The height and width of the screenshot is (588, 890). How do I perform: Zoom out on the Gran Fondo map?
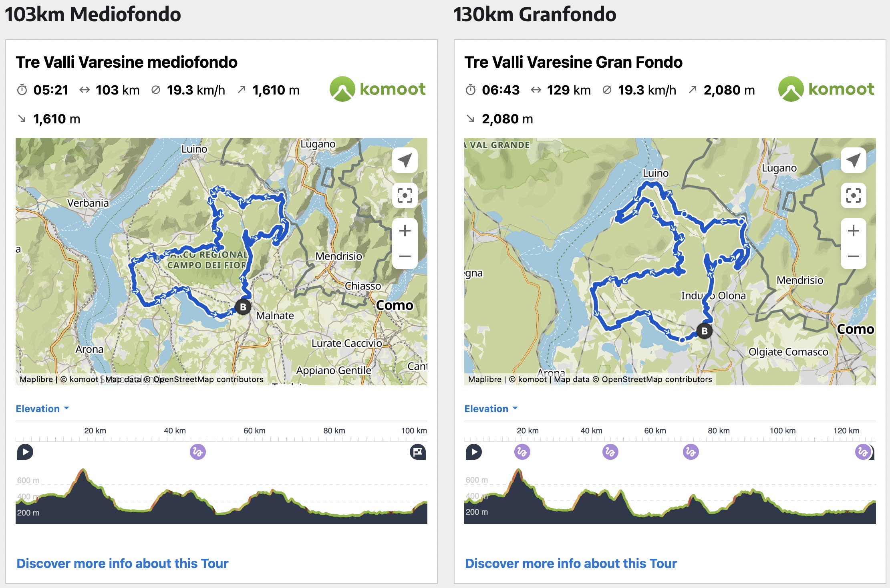tap(853, 256)
